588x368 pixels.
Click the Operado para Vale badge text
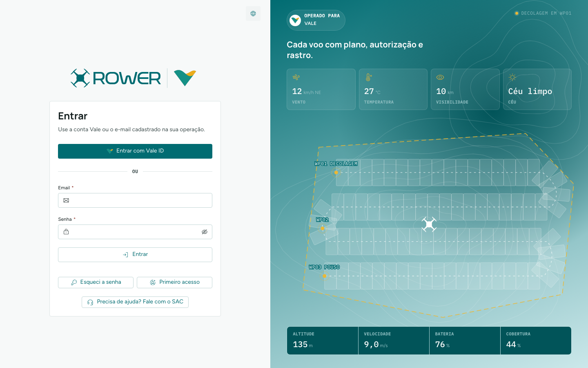[x=322, y=20]
